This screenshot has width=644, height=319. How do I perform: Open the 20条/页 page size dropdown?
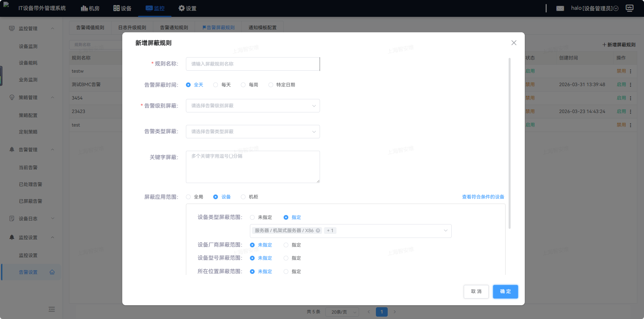[342, 312]
